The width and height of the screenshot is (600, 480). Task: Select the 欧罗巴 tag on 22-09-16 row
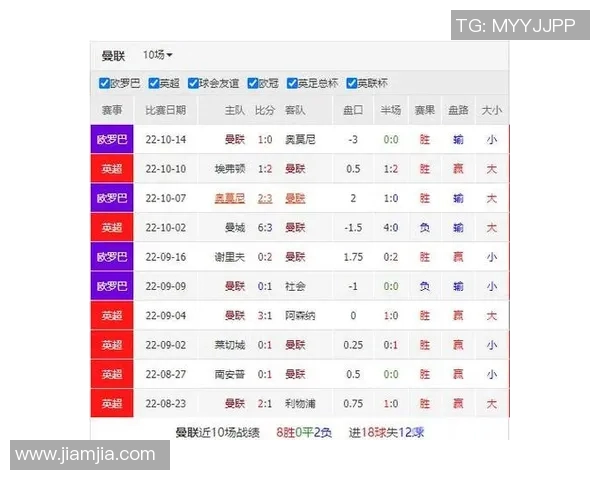[112, 257]
